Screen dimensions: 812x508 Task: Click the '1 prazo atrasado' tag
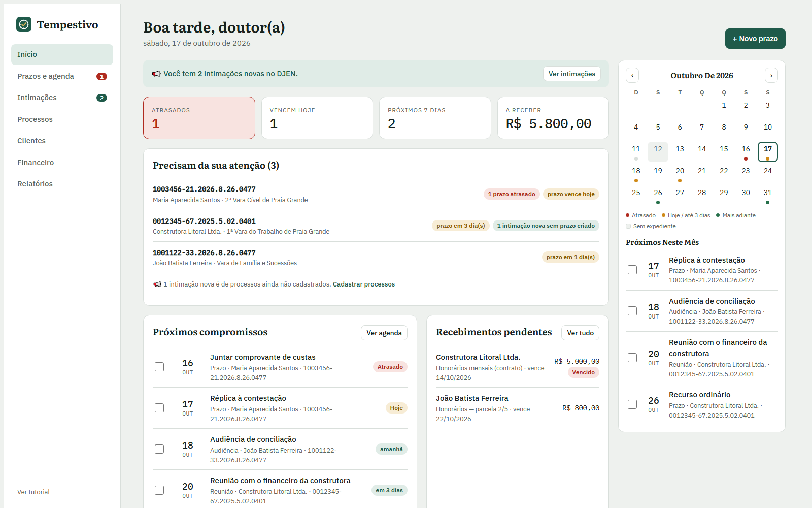tap(512, 194)
